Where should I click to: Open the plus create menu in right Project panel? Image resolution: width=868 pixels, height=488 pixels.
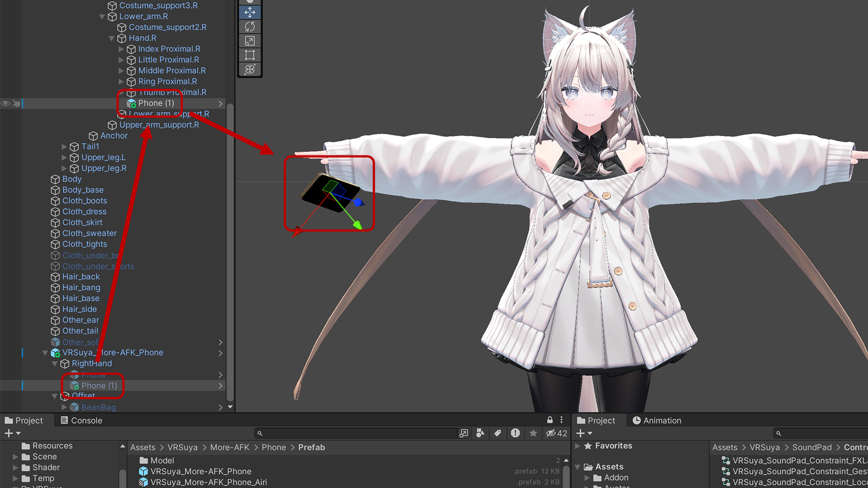(x=584, y=433)
